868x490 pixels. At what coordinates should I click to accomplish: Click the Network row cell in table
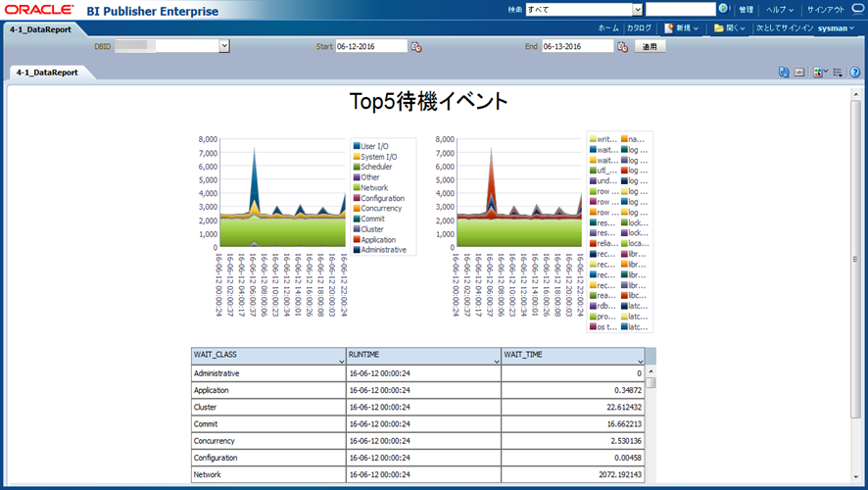(268, 474)
